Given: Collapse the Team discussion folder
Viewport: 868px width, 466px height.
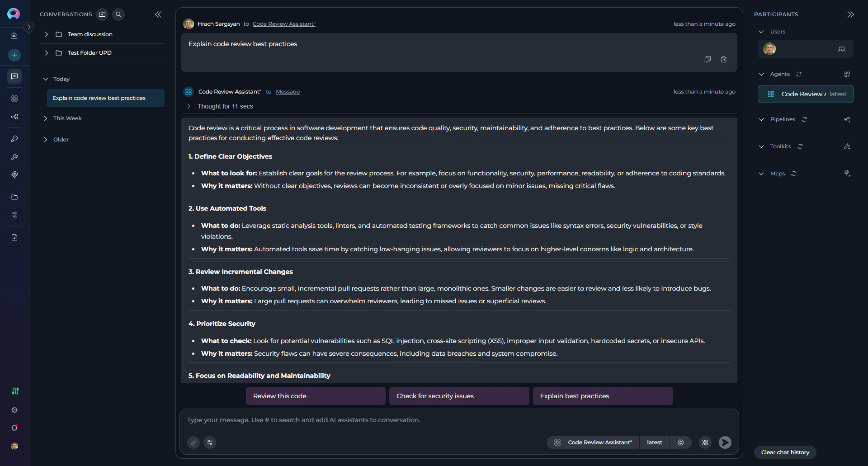Looking at the screenshot, I should [46, 34].
